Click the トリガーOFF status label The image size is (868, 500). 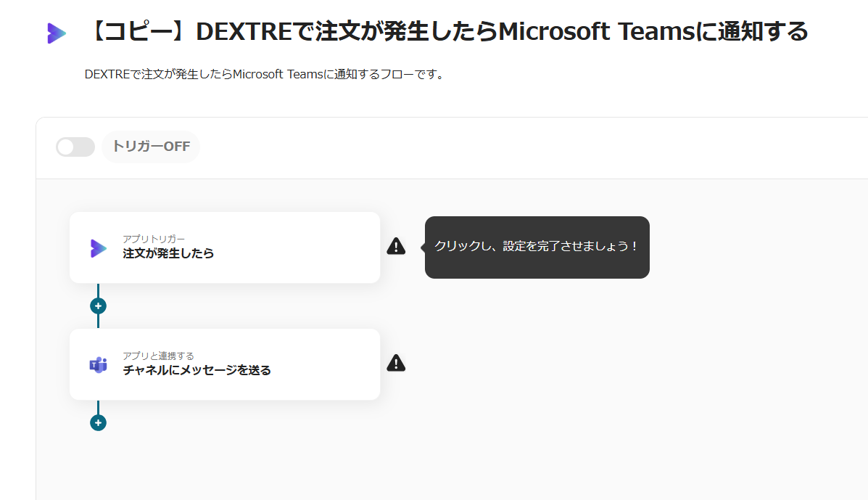point(151,147)
